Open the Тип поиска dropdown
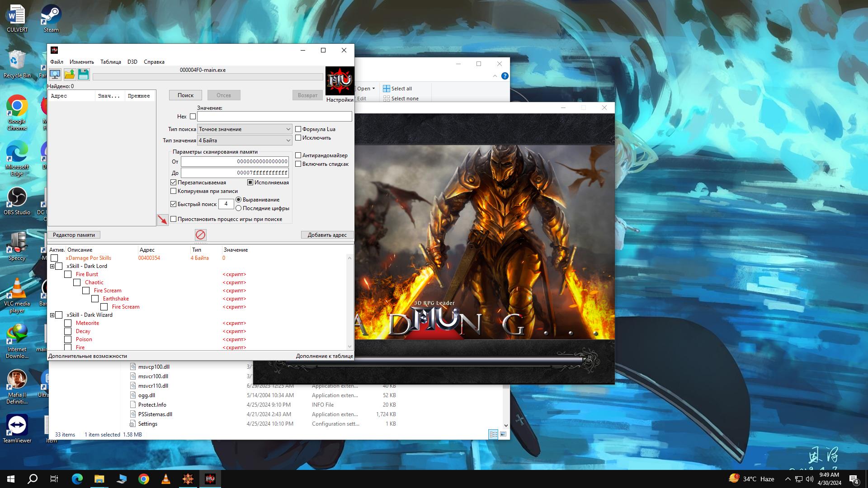The image size is (868, 488). click(x=245, y=129)
